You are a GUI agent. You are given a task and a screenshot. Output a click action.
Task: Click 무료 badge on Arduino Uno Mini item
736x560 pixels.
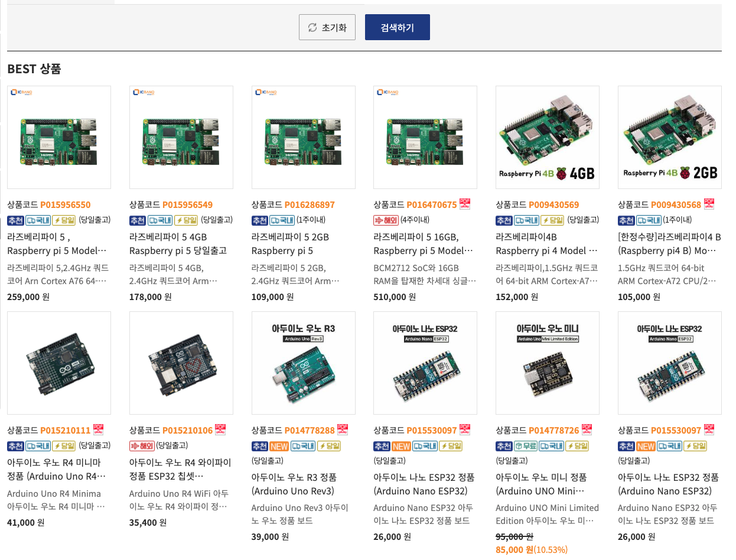pos(525,446)
